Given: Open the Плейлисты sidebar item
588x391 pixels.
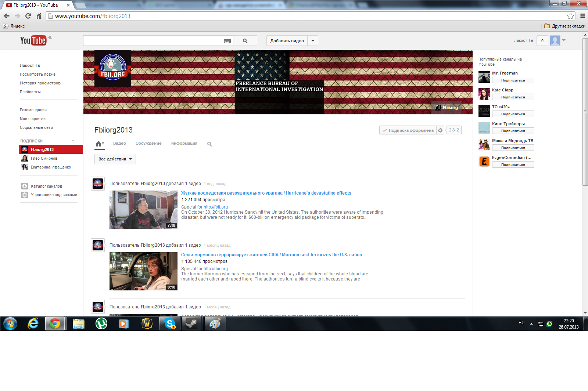Looking at the screenshot, I should 30,92.
